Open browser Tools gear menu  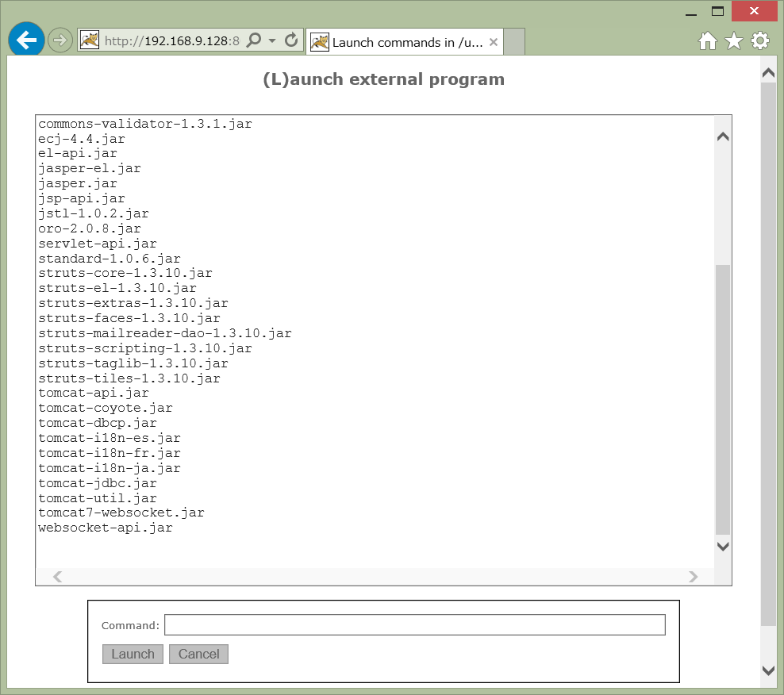(760, 41)
